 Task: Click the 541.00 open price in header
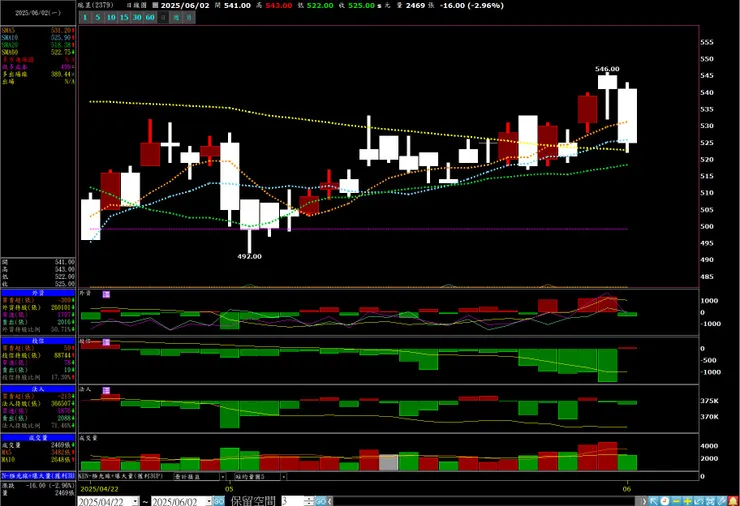(x=236, y=6)
